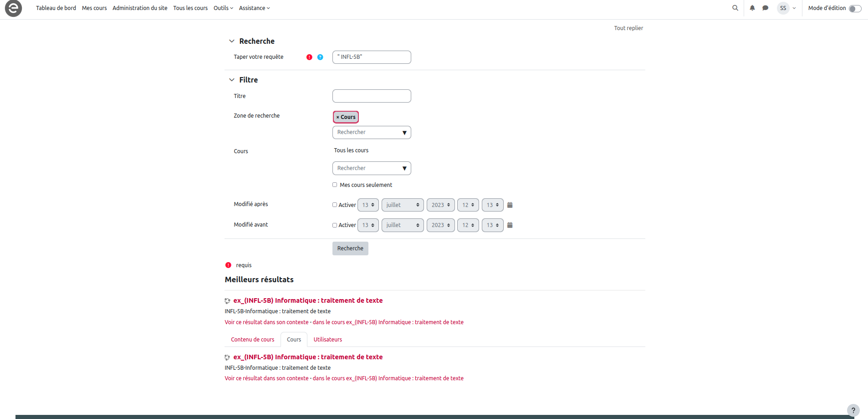
Task: Open the messages speech bubble icon
Action: [x=766, y=8]
